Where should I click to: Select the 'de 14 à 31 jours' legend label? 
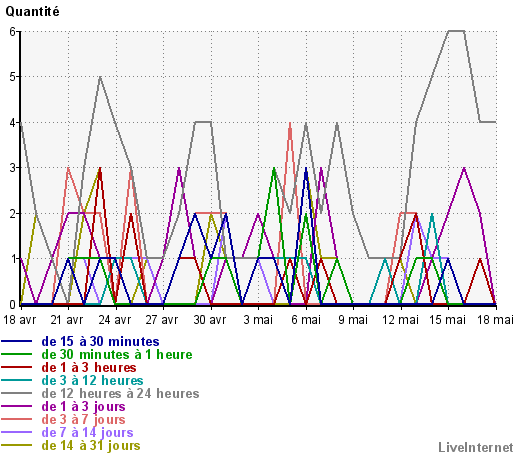click(91, 446)
